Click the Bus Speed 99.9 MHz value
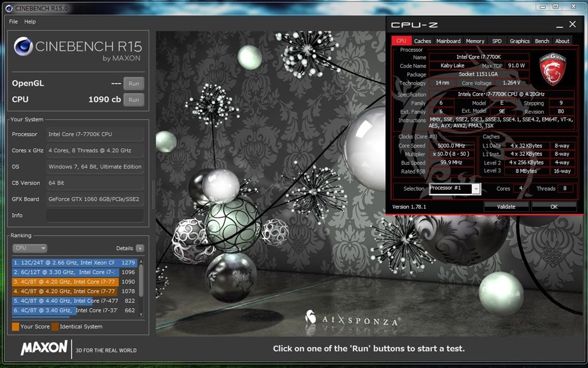The height and width of the screenshot is (368, 588). 451,163
